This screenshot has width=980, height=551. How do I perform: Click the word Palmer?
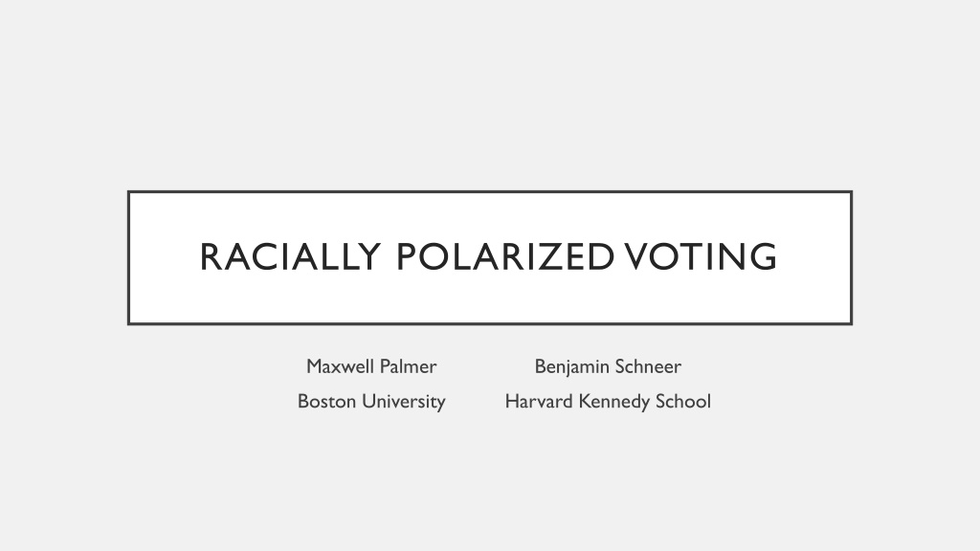tap(408, 366)
